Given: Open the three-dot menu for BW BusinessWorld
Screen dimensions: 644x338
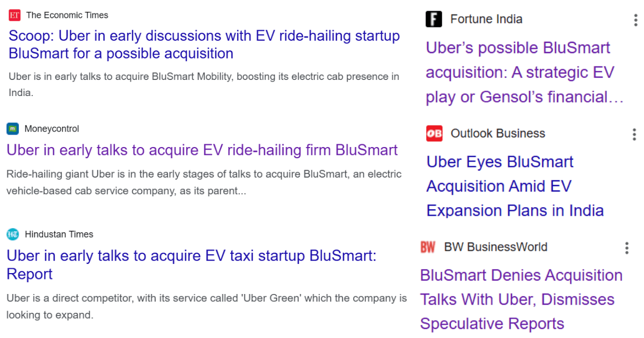Looking at the screenshot, I should [627, 248].
